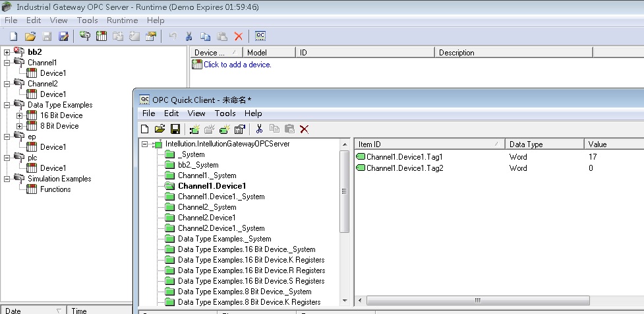Click the New Item icon in Quick Client
The width and height of the screenshot is (644, 314).
click(x=225, y=129)
